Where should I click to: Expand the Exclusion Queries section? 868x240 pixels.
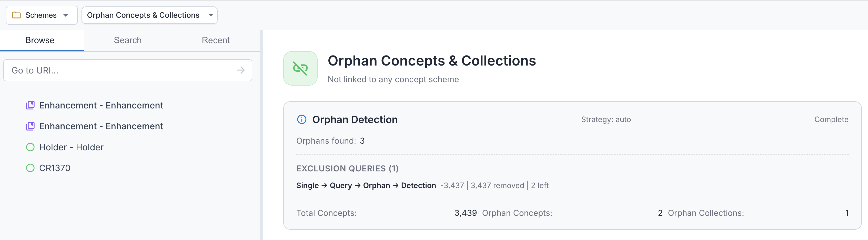coord(347,169)
